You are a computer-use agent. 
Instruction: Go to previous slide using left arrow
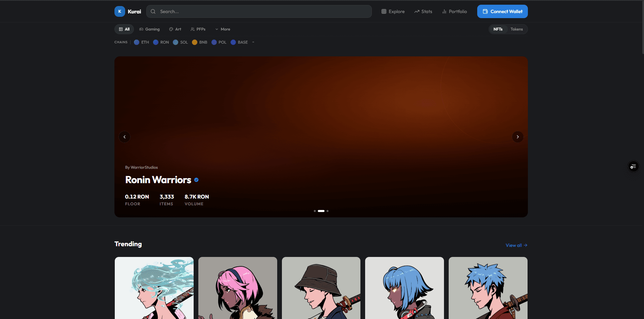125,137
